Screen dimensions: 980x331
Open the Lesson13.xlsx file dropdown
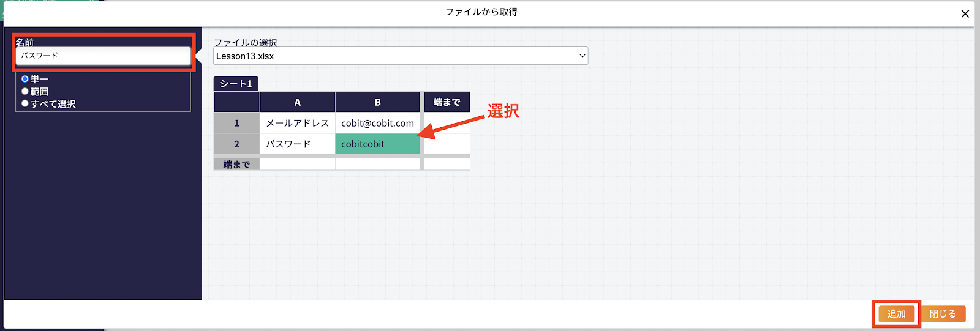point(401,56)
